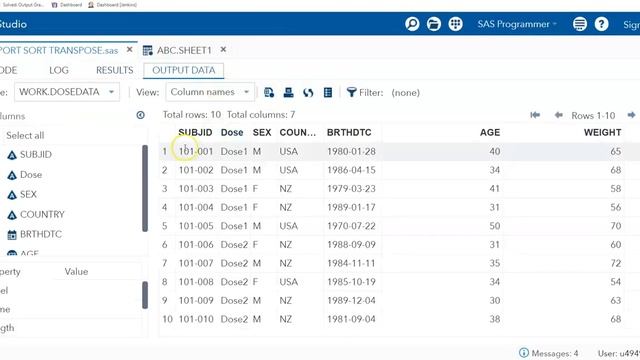The width and height of the screenshot is (640, 360).
Task: Click the (none) filter value
Action: point(405,93)
